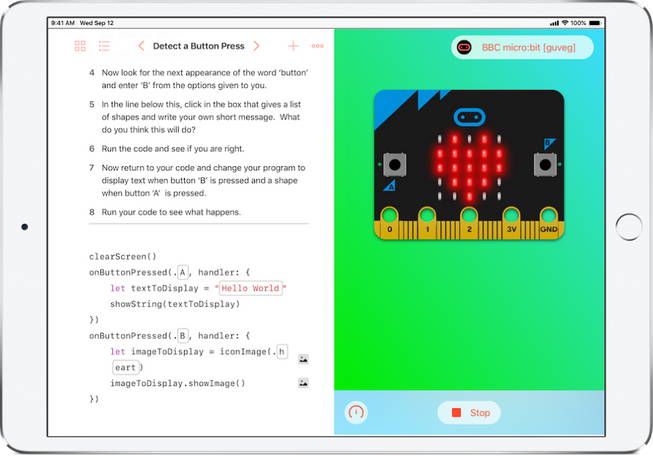
Task: Open the three-dot more options menu
Action: pyautogui.click(x=317, y=46)
